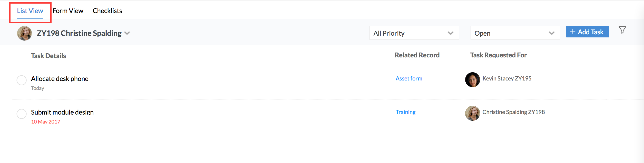Switch to the List View tab
Viewport: 644px width, 163px height.
(x=30, y=11)
